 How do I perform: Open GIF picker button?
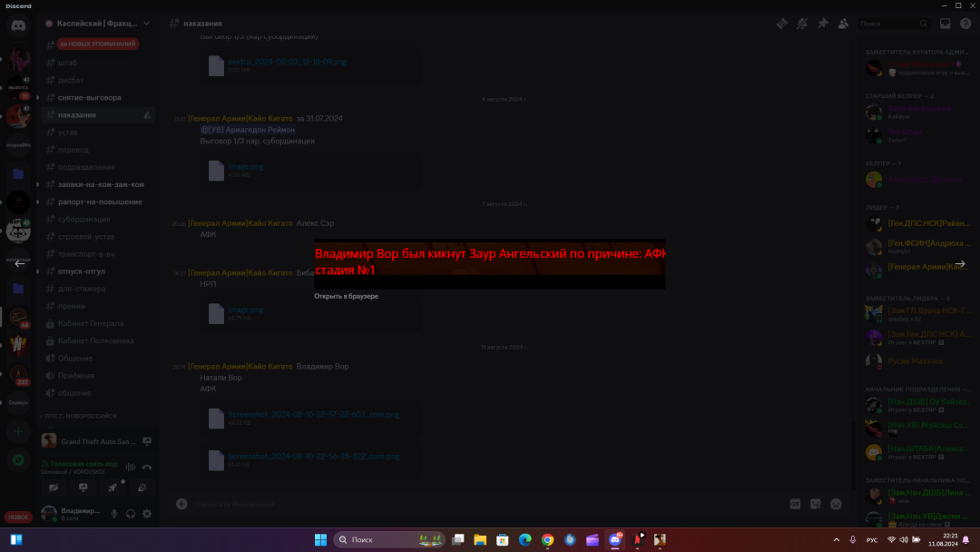point(795,504)
